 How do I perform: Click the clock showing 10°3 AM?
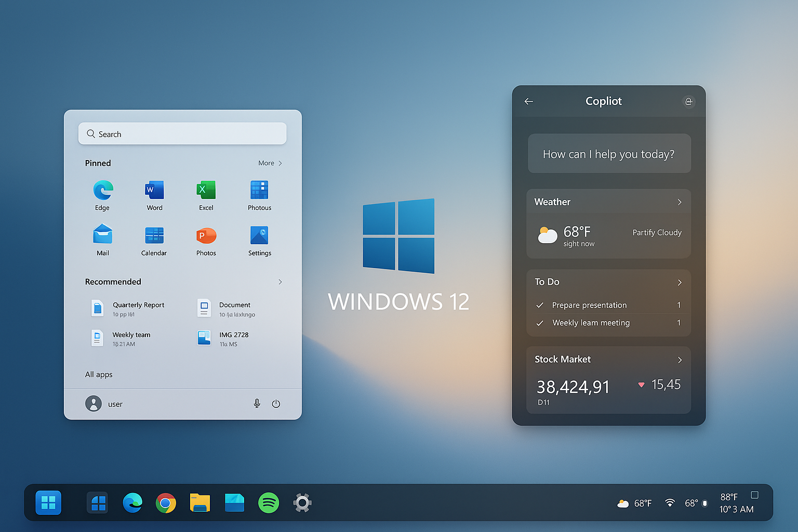736,509
